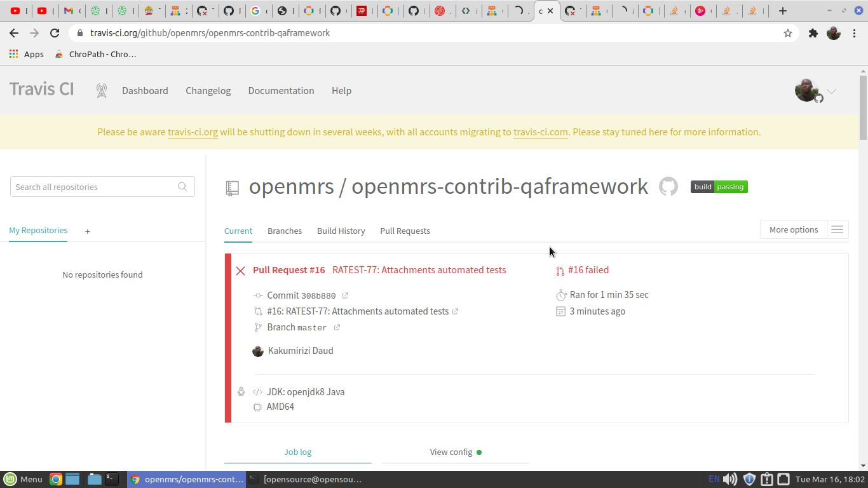
Task: Follow the travis-ci.org link in the banner
Action: [193, 132]
